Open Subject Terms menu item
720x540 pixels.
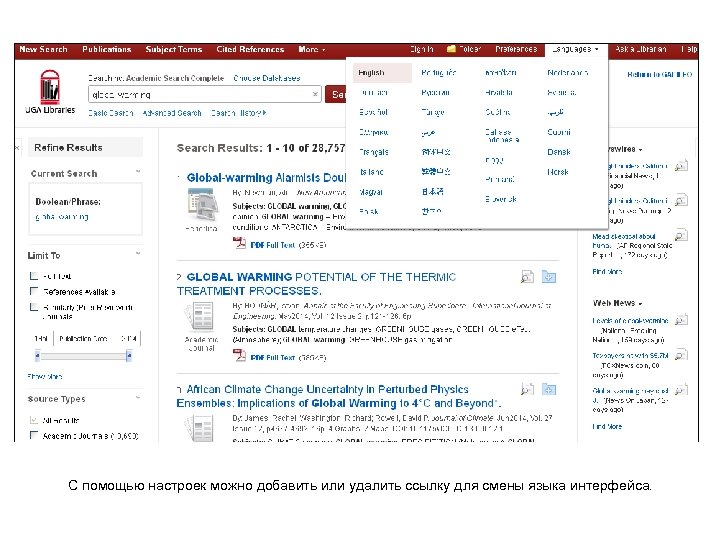(x=174, y=49)
